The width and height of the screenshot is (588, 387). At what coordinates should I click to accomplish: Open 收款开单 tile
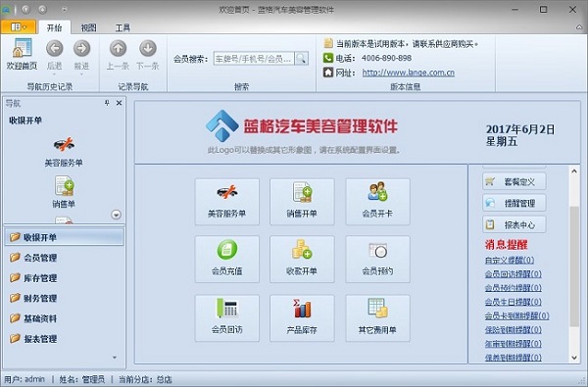click(x=302, y=259)
